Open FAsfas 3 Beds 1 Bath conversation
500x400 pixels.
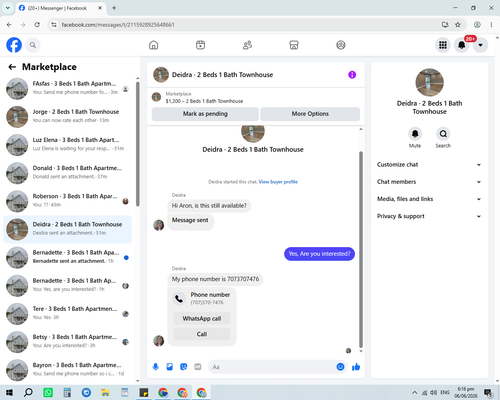pos(67,89)
